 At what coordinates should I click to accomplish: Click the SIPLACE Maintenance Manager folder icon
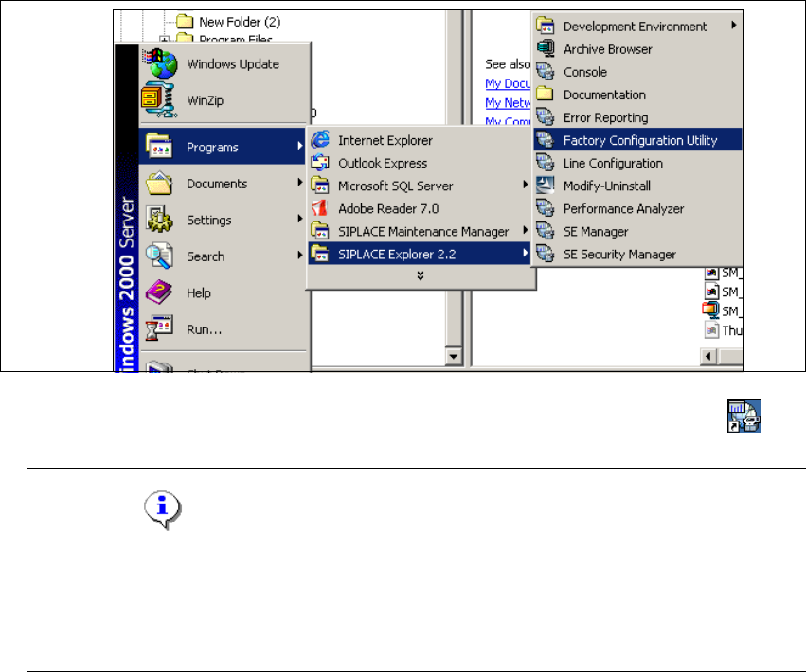click(320, 231)
